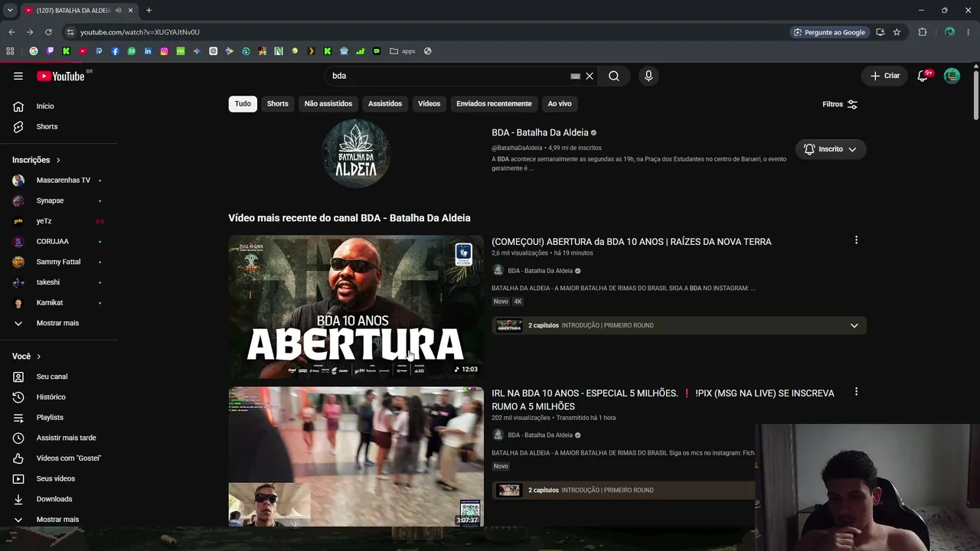
Task: Open a new browser tab
Action: (x=149, y=11)
